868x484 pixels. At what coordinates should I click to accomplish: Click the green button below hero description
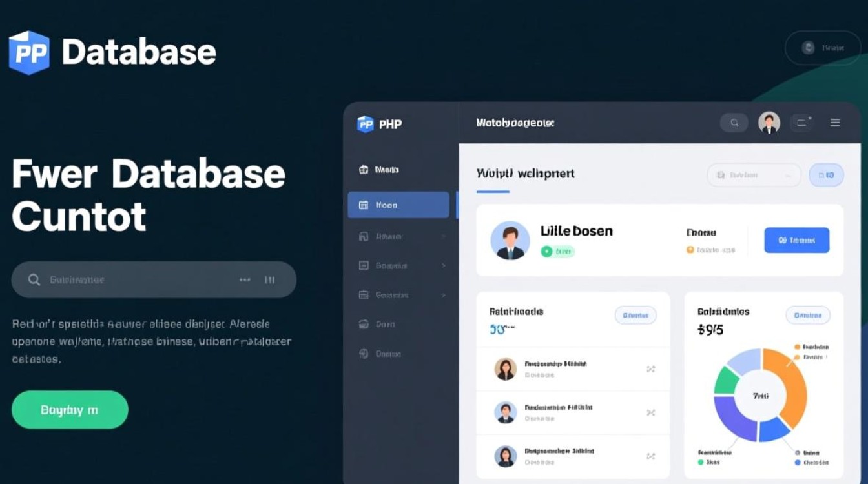[70, 410]
